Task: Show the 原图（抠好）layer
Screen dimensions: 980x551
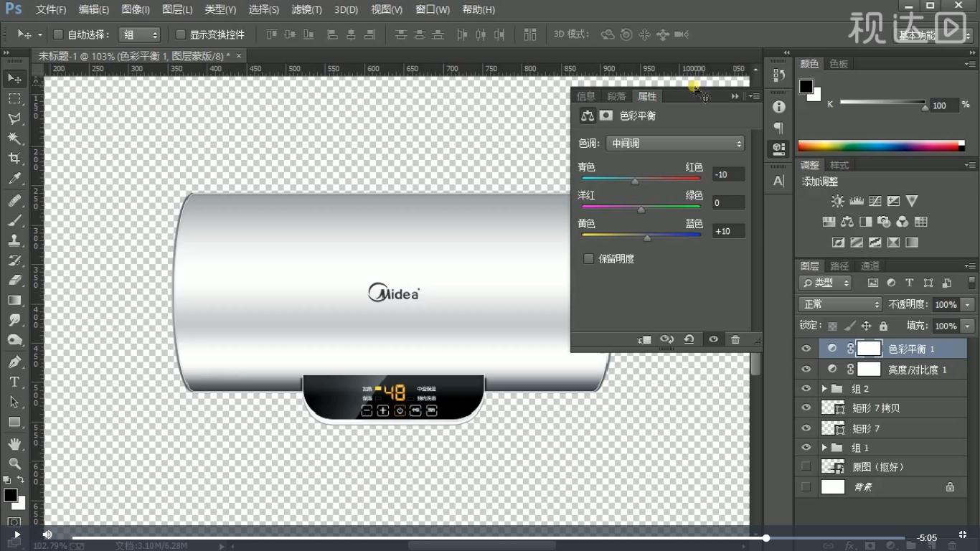Action: 806,467
